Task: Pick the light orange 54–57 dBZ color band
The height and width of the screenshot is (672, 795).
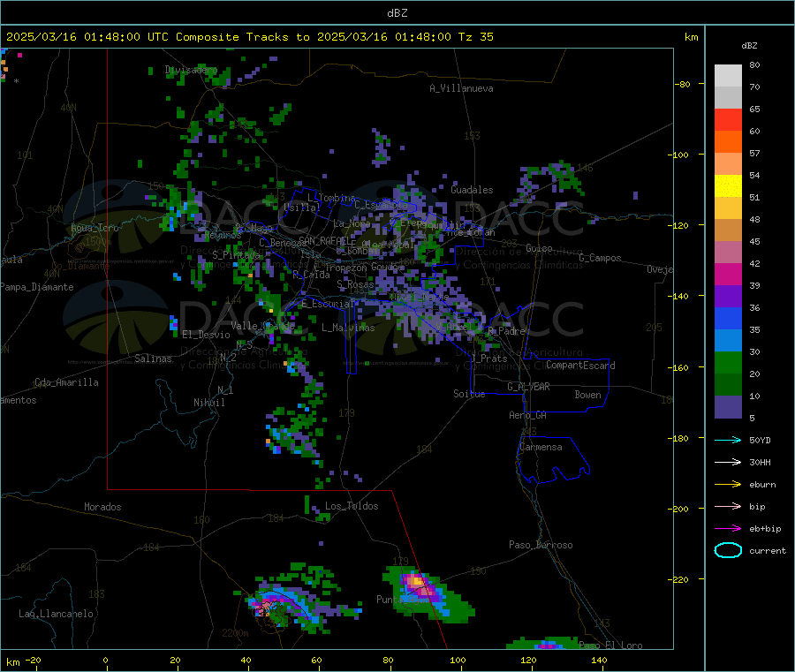Action: coord(728,163)
